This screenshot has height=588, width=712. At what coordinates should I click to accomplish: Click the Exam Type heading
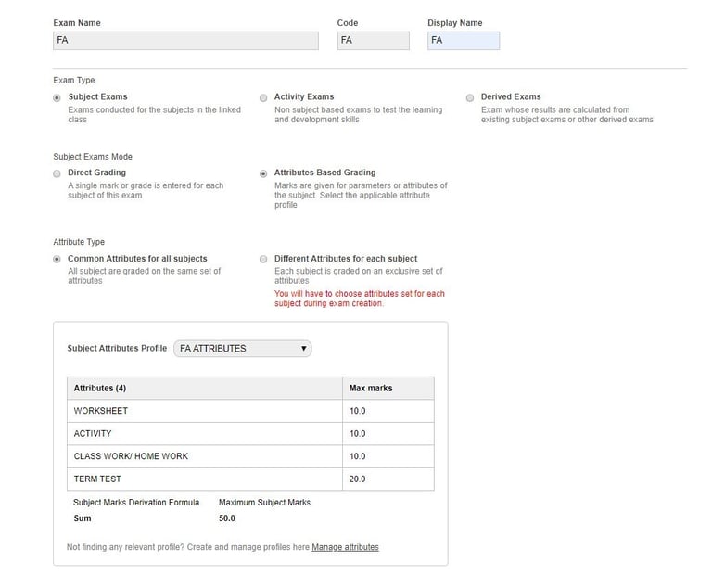pos(74,80)
